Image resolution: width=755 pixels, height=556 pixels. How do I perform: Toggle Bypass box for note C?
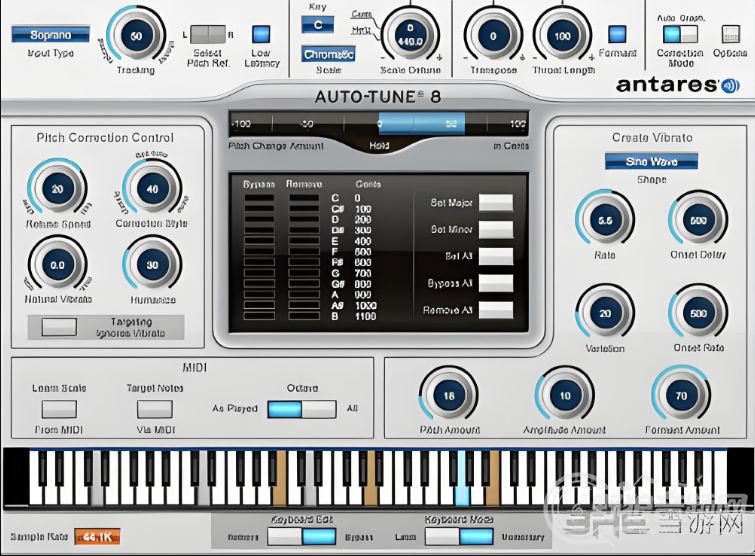click(x=259, y=198)
